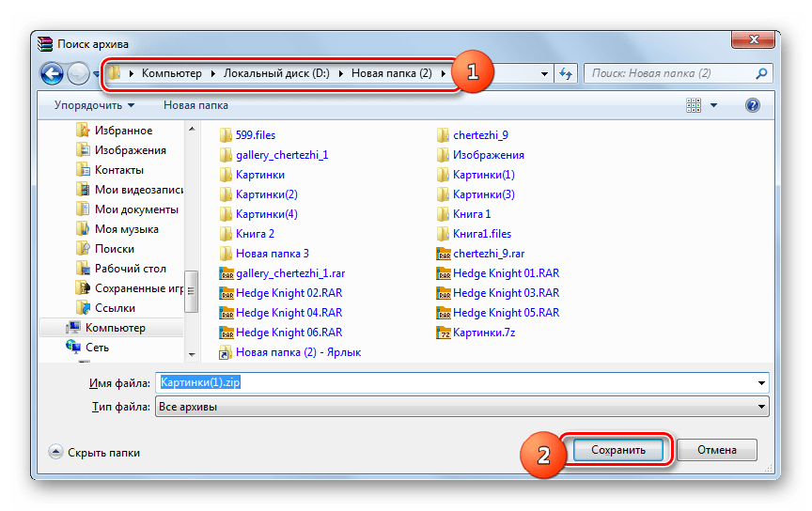Select the Hedge Knight 01.RAR file

click(x=506, y=273)
